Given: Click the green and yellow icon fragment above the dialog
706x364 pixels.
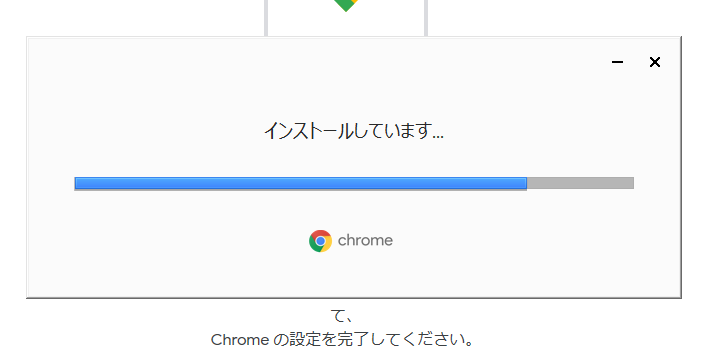Looking at the screenshot, I should pyautogui.click(x=346, y=5).
